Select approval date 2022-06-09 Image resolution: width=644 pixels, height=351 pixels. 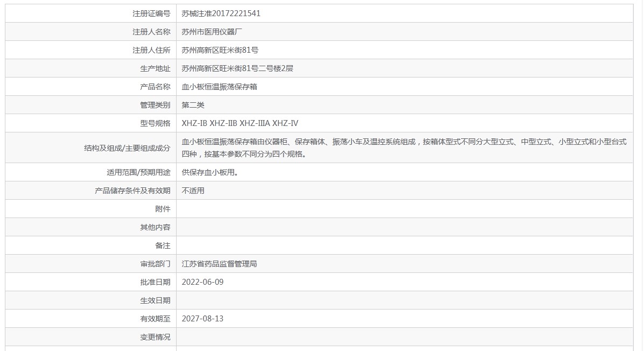(202, 282)
